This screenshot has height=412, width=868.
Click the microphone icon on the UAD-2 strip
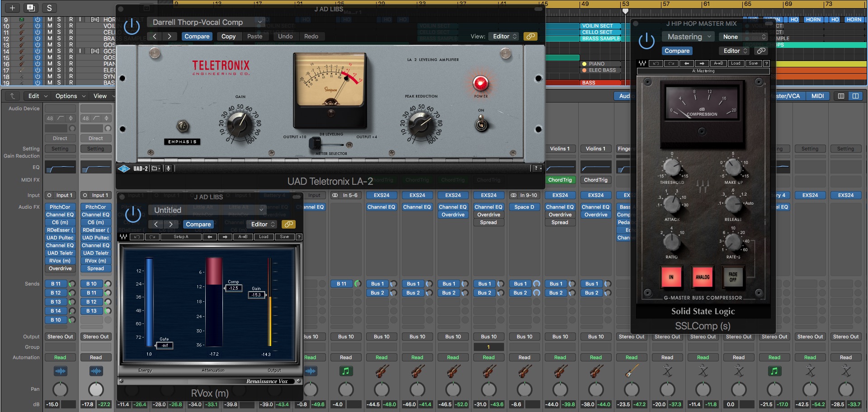168,168
